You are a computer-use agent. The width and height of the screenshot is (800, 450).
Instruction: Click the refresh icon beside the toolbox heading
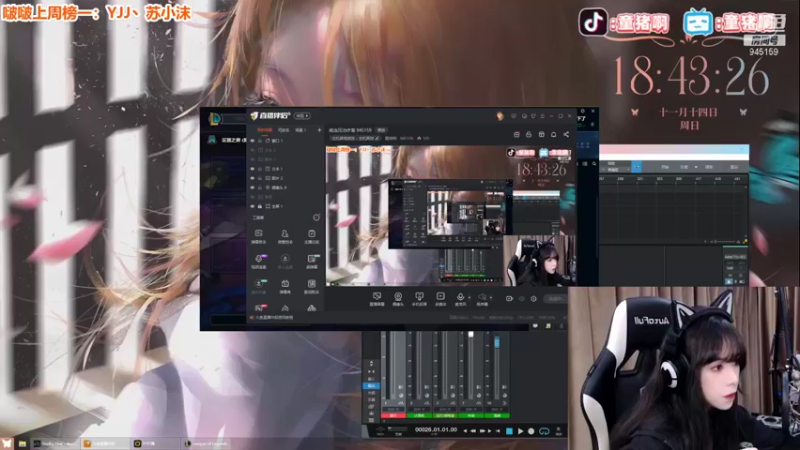pos(316,217)
